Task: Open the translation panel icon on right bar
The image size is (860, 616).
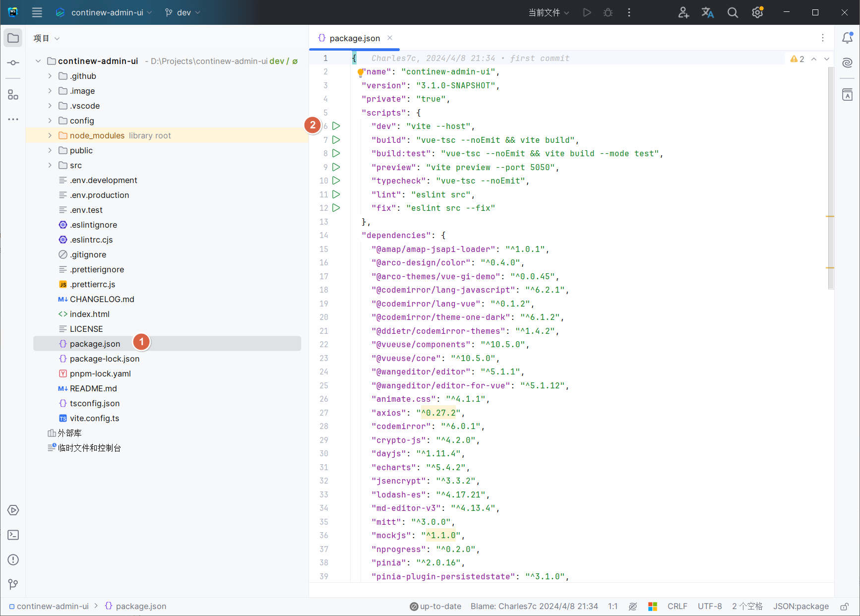Action: 848,95
